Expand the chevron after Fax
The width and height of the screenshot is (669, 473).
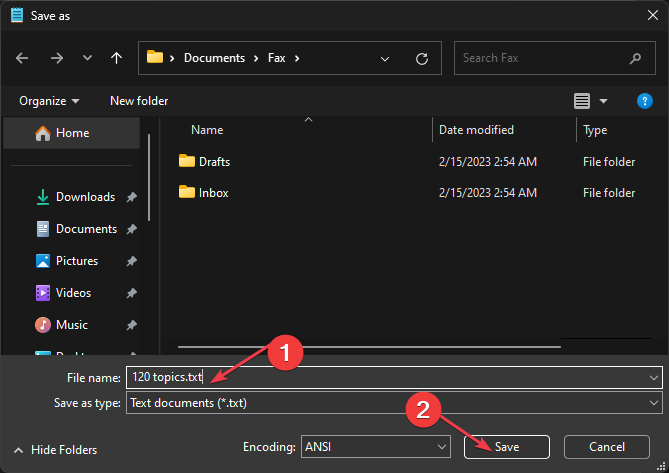(x=297, y=58)
